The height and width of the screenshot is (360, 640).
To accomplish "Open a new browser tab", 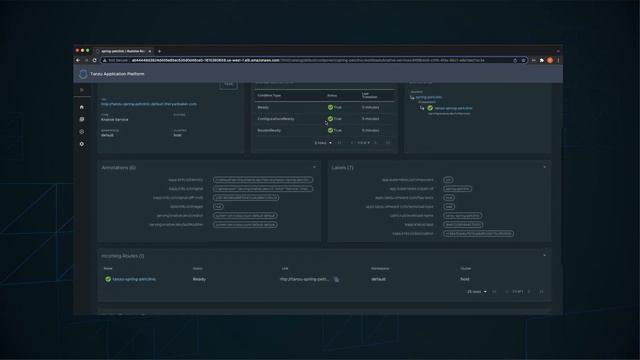I will (x=159, y=51).
